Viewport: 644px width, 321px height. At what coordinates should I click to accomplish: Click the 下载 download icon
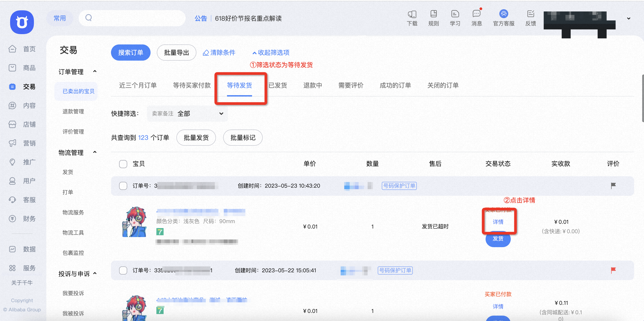[x=412, y=14]
